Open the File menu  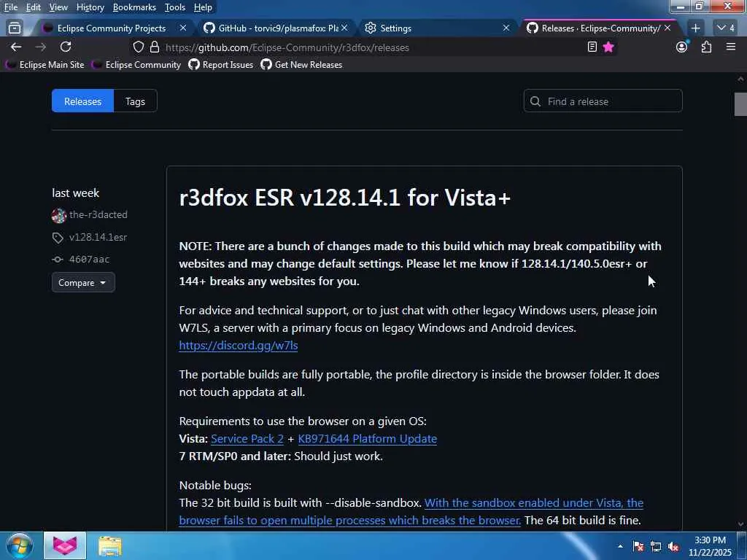(x=10, y=7)
